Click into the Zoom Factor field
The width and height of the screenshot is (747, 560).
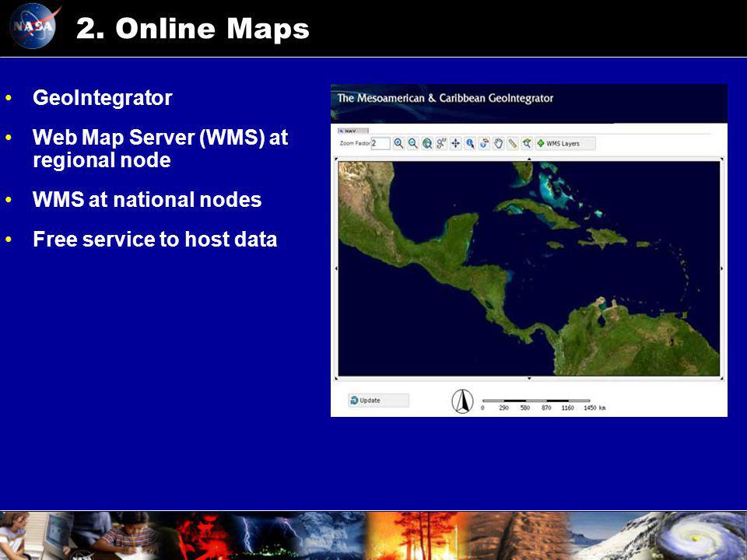pos(381,143)
